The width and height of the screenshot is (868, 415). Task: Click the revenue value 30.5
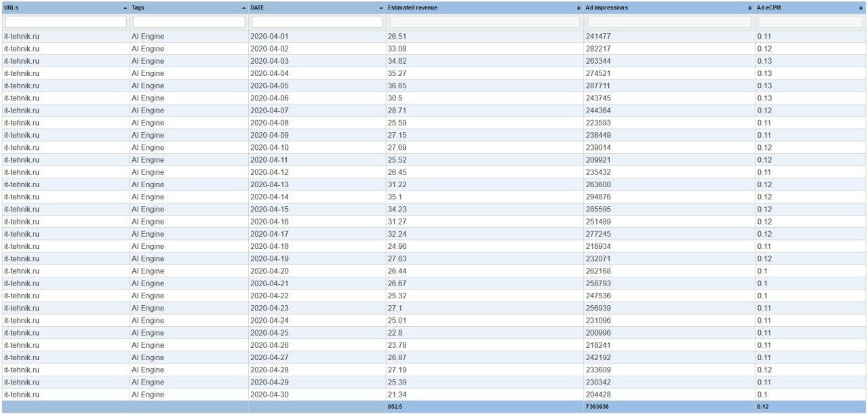(395, 98)
